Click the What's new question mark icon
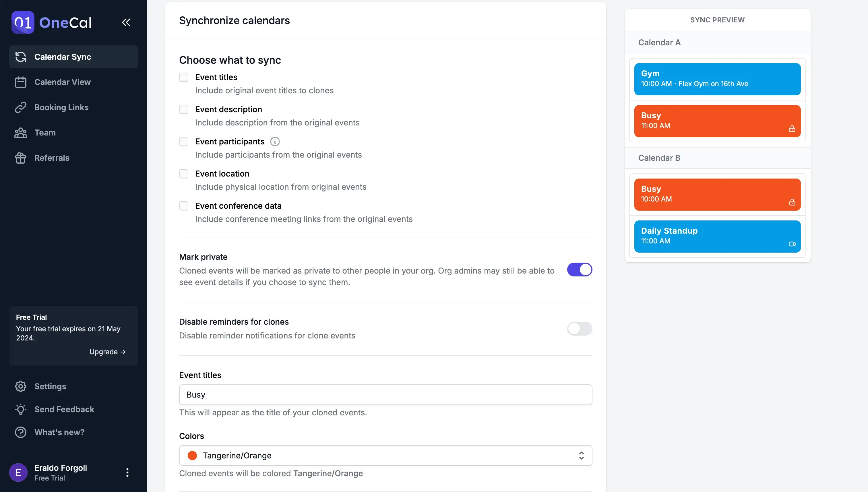Viewport: 868px width, 492px height. pos(21,432)
